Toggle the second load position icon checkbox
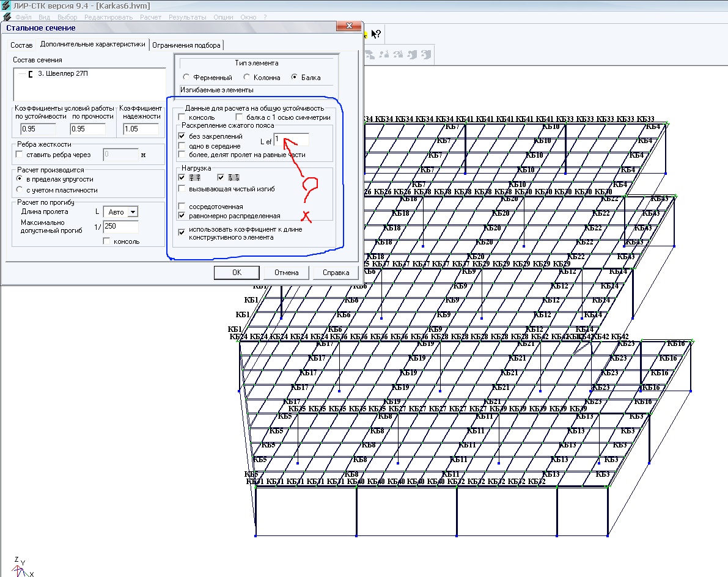Viewport: 728px width, 577px height. pyautogui.click(x=221, y=178)
